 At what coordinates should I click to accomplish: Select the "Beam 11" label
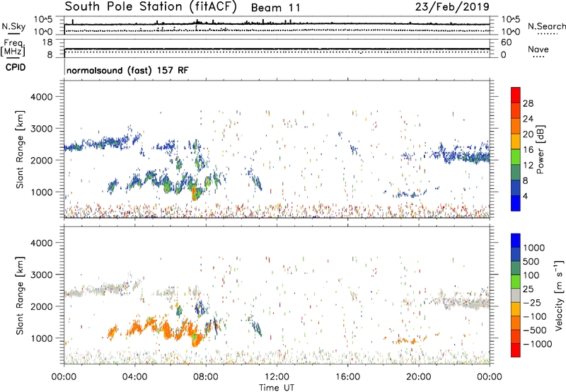(275, 8)
